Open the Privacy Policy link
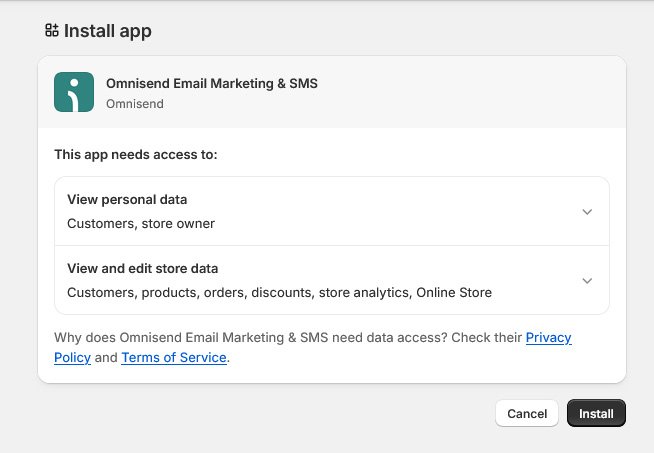This screenshot has height=453, width=654. [548, 337]
